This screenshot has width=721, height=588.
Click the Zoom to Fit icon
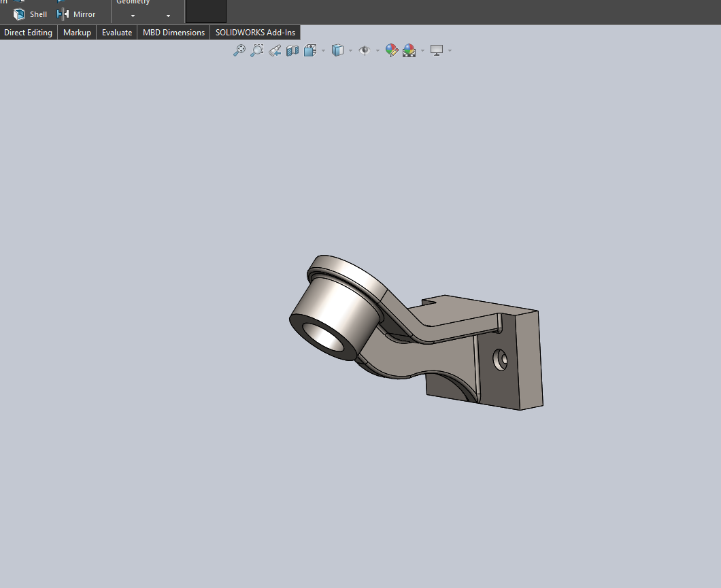point(239,50)
